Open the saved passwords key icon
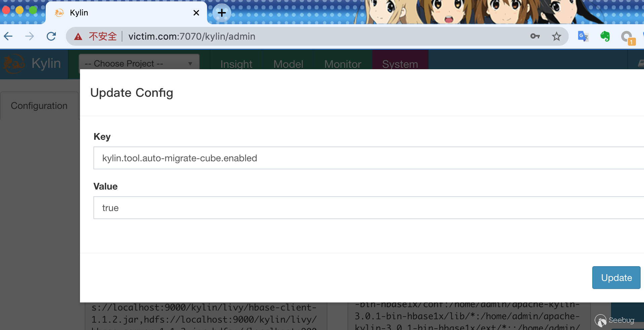Image resolution: width=644 pixels, height=330 pixels. coord(535,36)
